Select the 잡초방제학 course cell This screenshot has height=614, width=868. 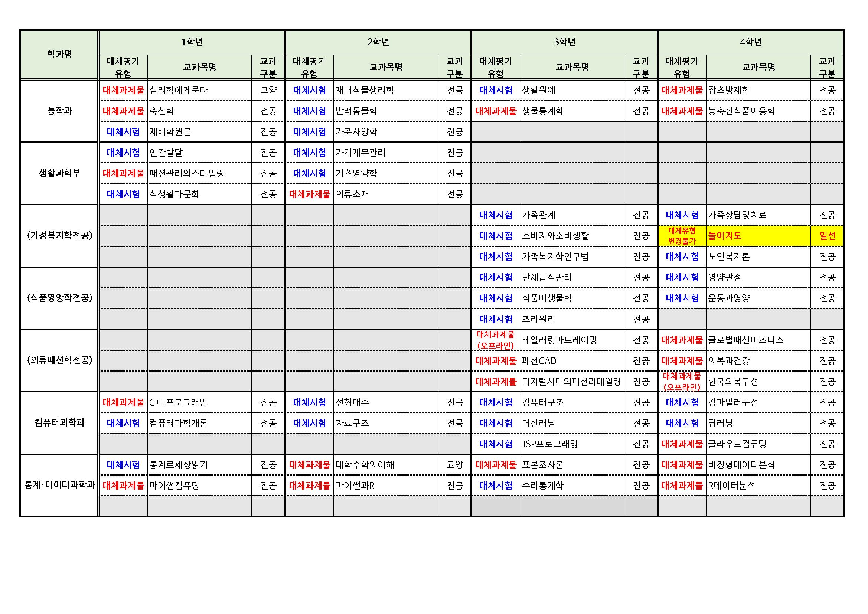coord(758,90)
